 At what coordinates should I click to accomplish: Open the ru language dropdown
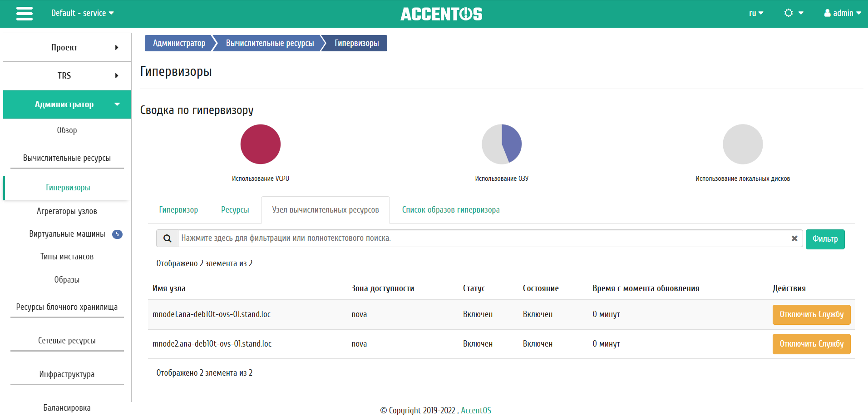coord(756,13)
